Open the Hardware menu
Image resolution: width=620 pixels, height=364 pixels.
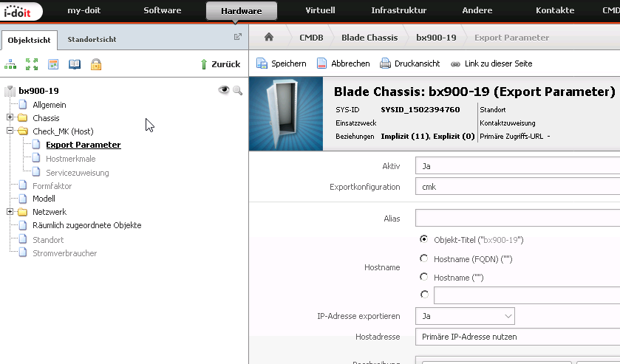(x=241, y=11)
